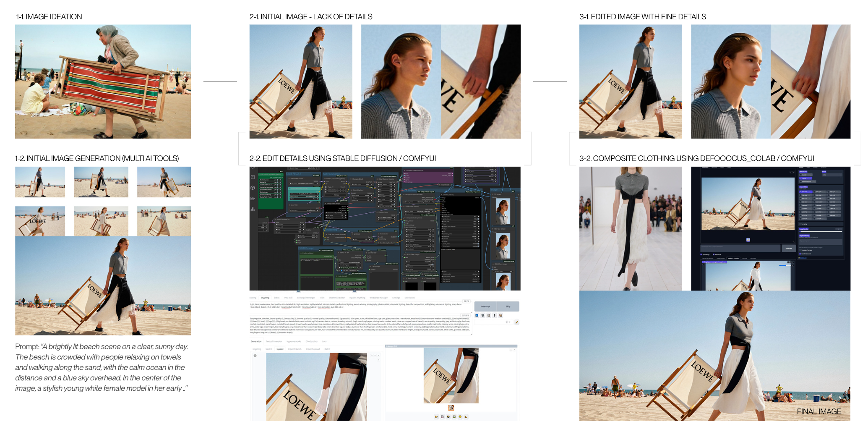Switch to the Textual Inversion tab
The image size is (868, 432).
tap(274, 341)
